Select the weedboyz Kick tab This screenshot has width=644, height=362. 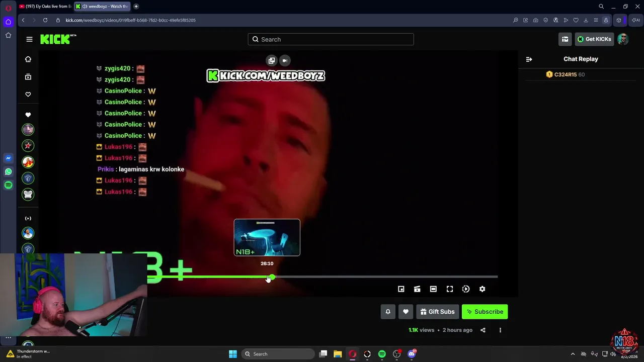pyautogui.click(x=103, y=7)
